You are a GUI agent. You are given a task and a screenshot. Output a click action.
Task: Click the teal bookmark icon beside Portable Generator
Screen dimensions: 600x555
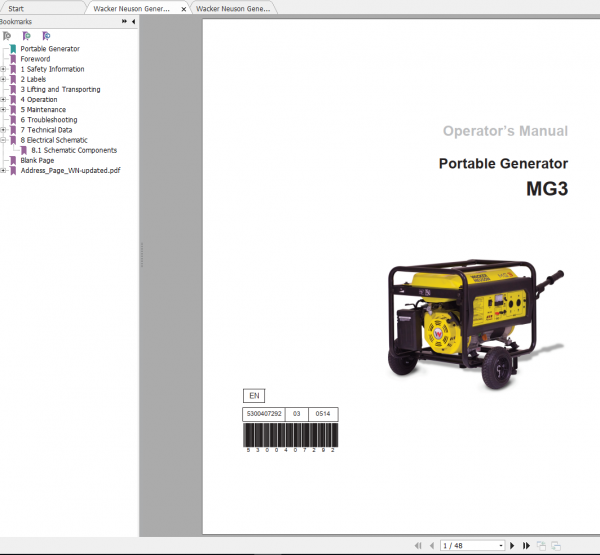[x=13, y=49]
